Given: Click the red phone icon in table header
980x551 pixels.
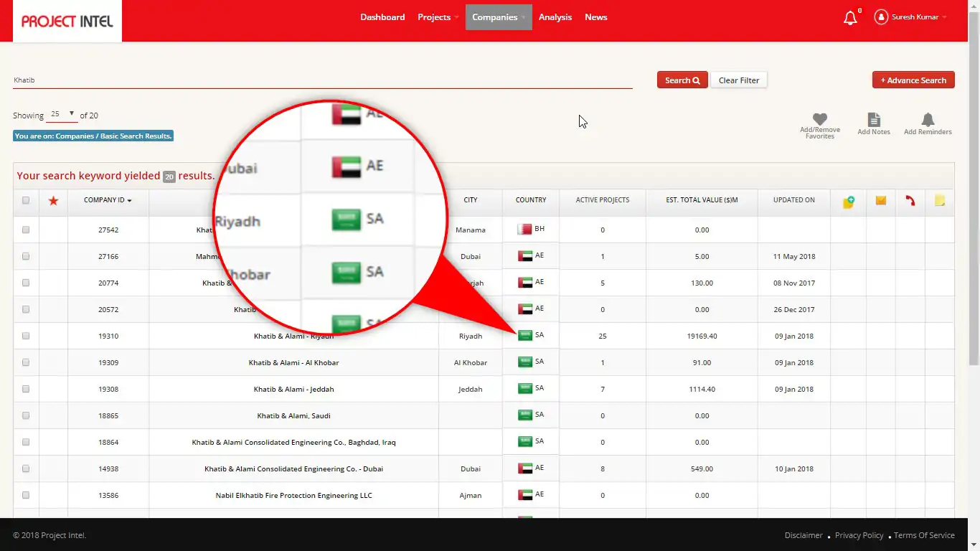Looking at the screenshot, I should (910, 201).
